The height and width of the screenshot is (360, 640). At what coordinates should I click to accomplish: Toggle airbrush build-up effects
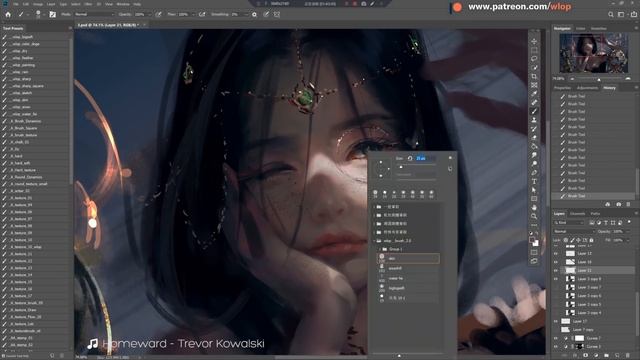click(202, 14)
